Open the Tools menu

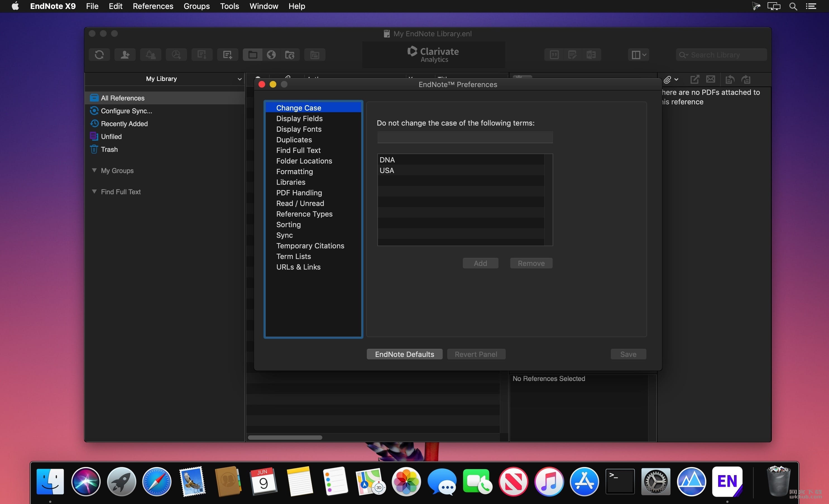230,6
